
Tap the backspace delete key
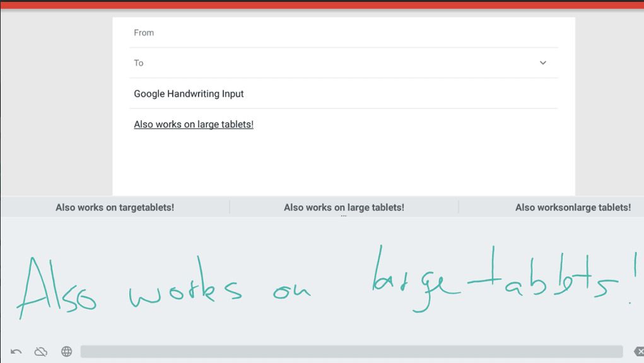[x=639, y=352]
